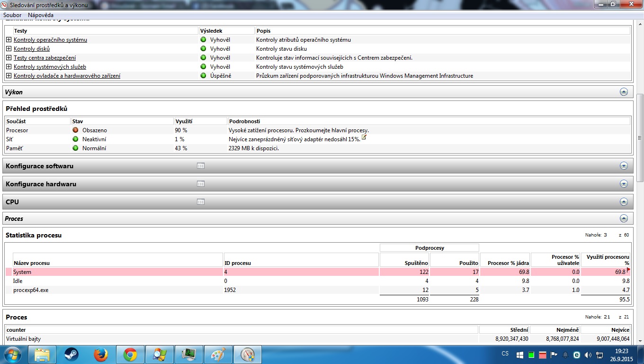The height and width of the screenshot is (364, 644).
Task: Expand the 'Kontroly operačního systému' tree node
Action: (x=9, y=40)
